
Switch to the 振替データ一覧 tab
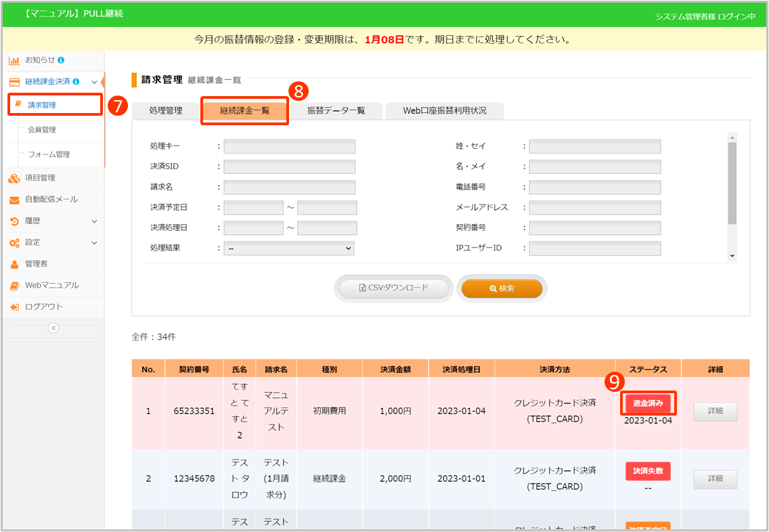[x=336, y=111]
